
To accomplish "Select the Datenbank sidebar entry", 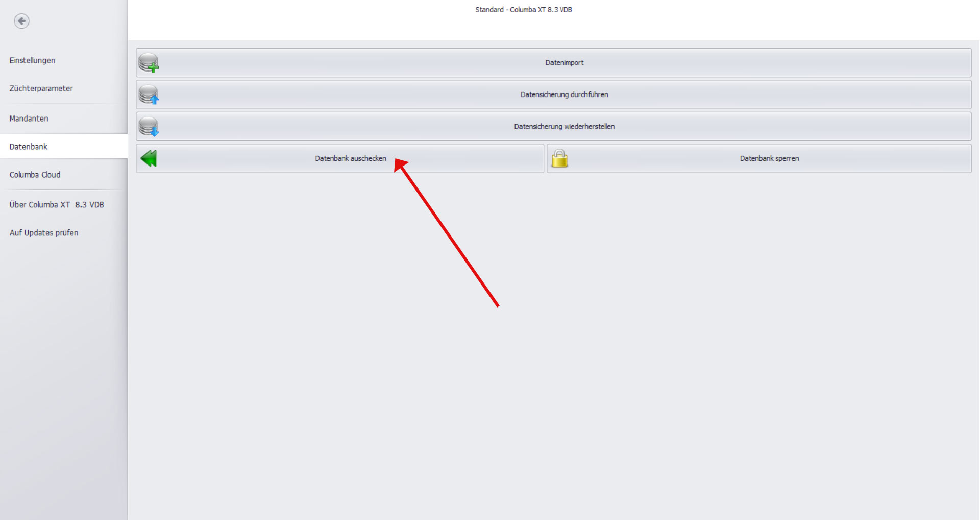I will 28,147.
